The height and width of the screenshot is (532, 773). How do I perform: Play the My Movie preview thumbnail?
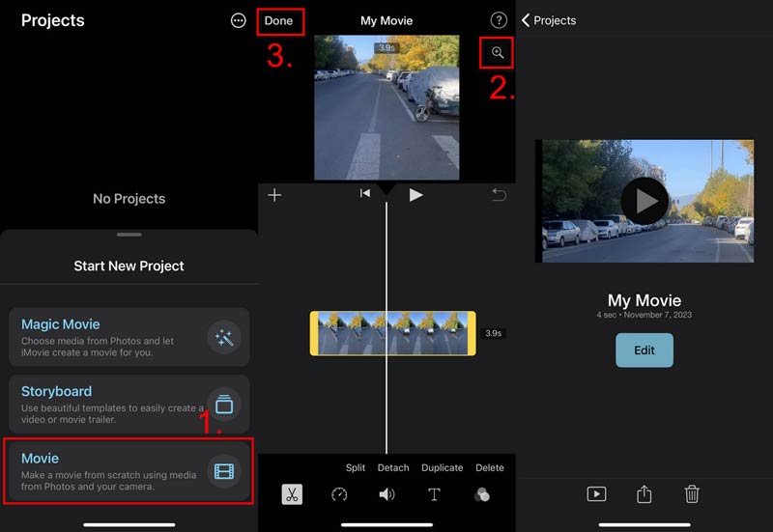tap(644, 201)
